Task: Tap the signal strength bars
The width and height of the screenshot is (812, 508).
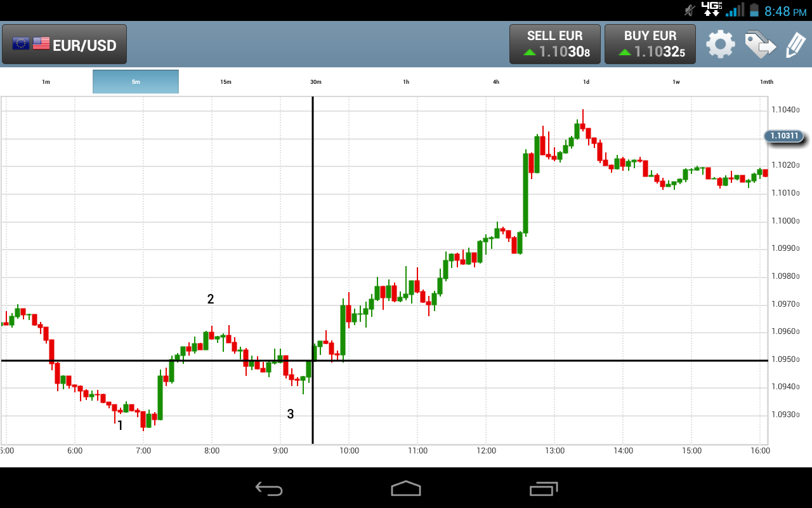Action: pyautogui.click(x=735, y=10)
